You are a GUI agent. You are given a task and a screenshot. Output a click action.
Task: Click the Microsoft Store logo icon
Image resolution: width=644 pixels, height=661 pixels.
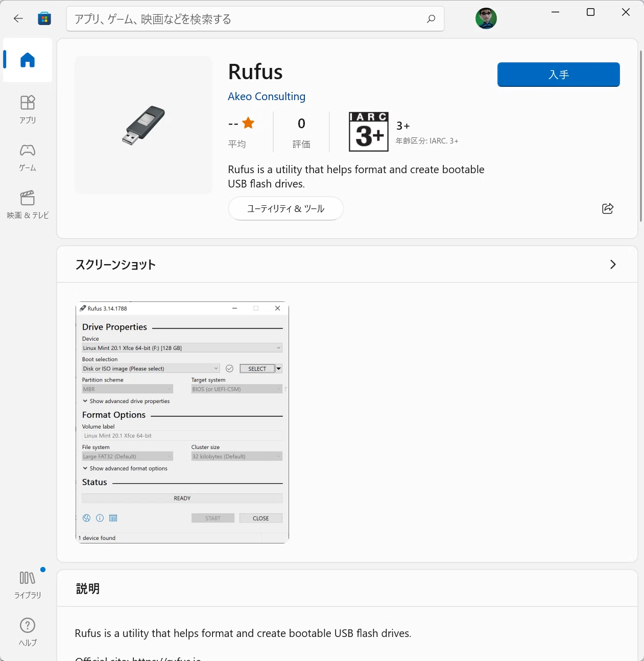click(44, 19)
